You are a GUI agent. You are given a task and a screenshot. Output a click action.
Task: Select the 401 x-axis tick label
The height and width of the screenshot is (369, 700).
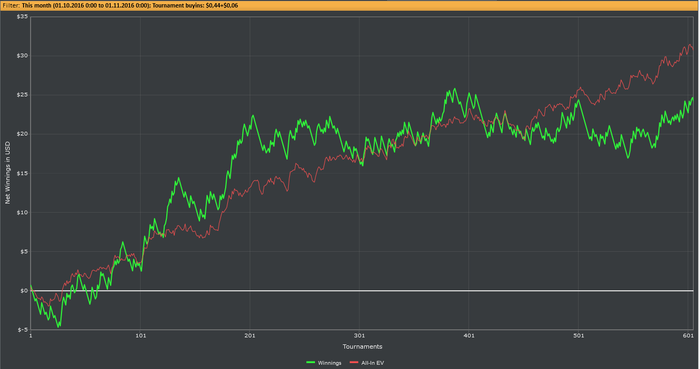[469, 336]
